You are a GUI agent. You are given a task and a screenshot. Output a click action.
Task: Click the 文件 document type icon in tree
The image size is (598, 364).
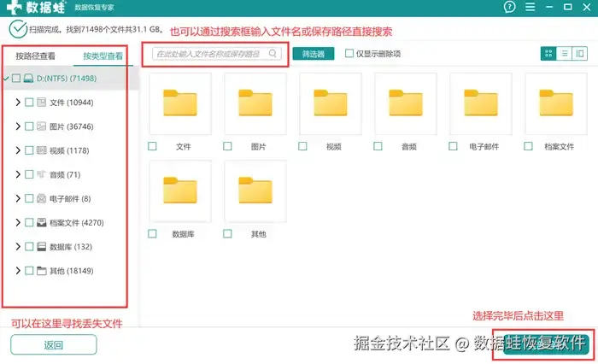click(x=41, y=103)
